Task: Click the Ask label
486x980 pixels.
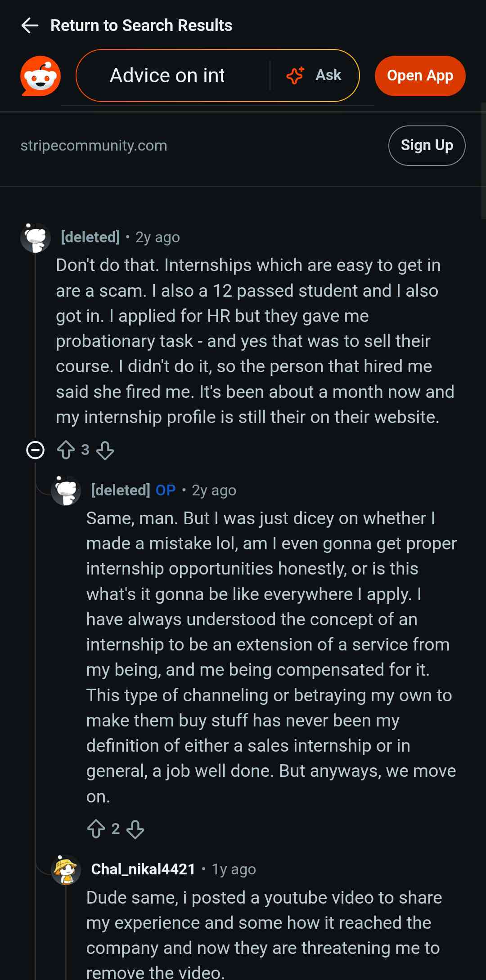Action: click(328, 75)
